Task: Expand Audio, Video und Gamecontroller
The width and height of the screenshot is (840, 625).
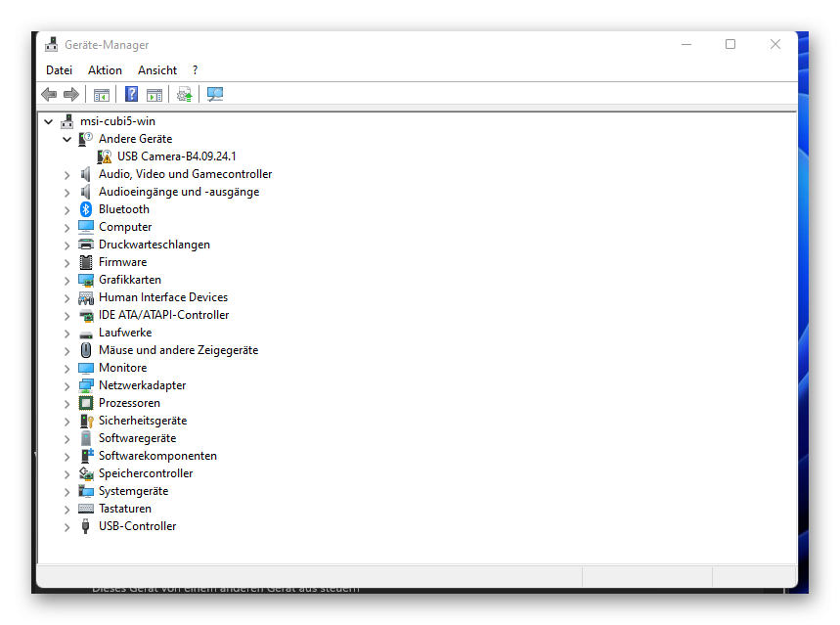Action: click(66, 175)
